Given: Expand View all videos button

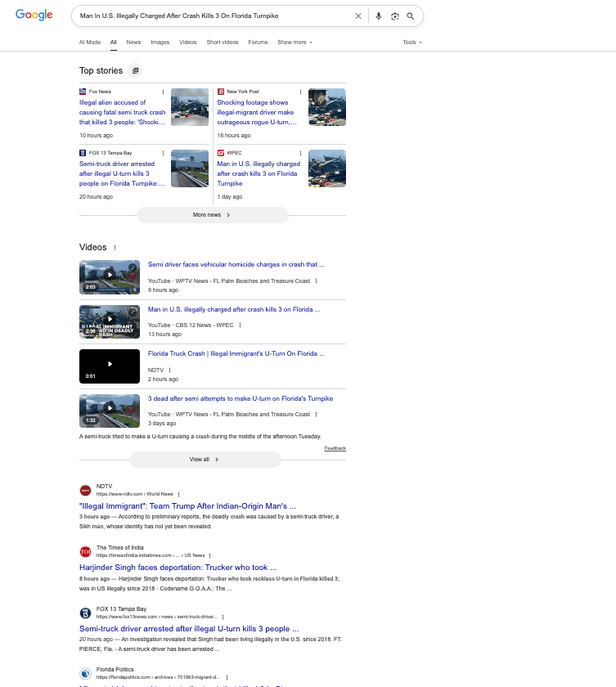Looking at the screenshot, I should point(205,460).
